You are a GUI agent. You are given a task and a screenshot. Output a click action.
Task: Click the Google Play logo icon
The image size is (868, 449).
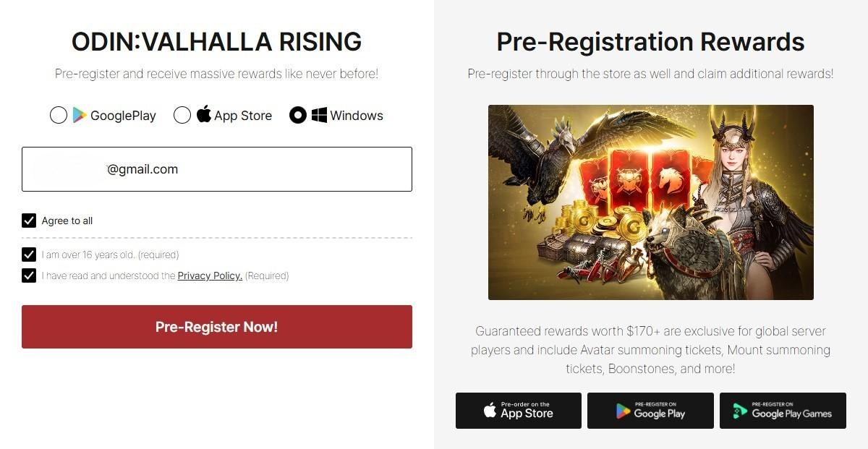click(80, 115)
